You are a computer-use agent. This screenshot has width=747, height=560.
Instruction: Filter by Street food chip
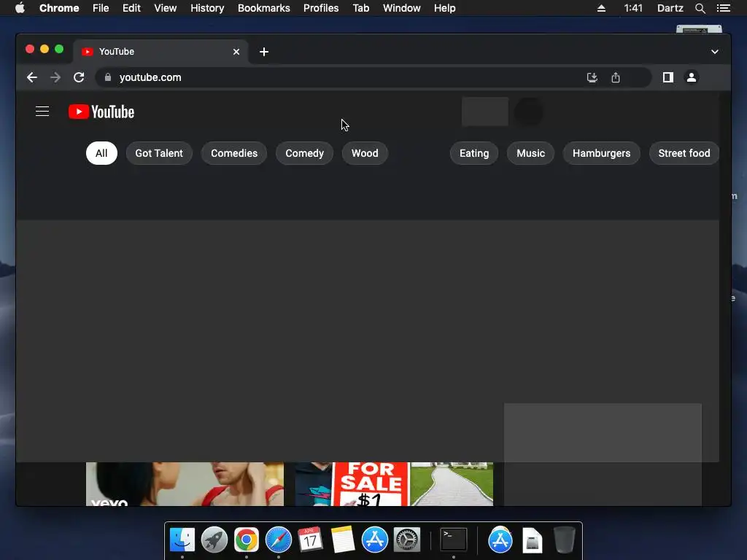pos(684,153)
